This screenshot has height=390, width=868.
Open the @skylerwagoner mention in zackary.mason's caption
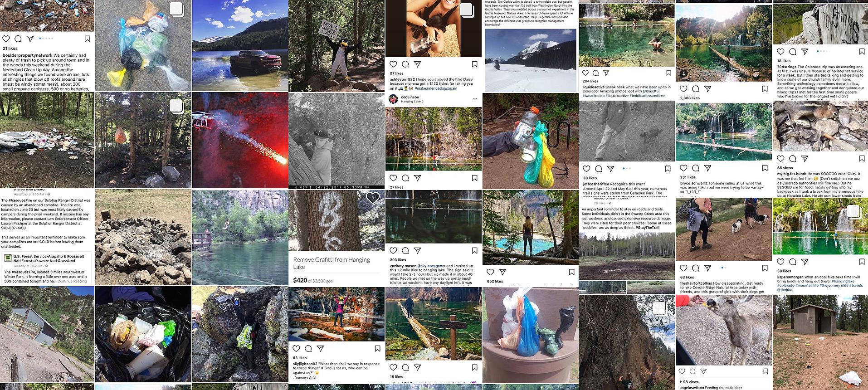[431, 266]
